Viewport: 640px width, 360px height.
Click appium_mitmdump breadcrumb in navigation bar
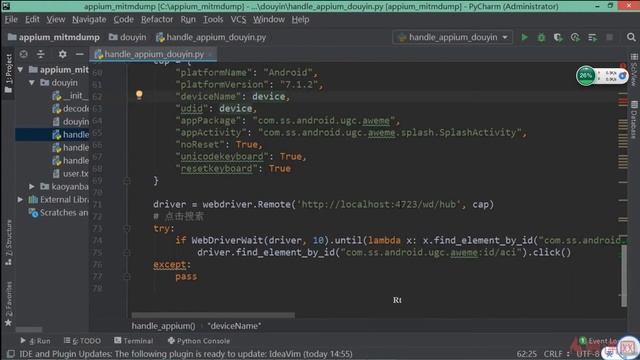click(x=54, y=37)
